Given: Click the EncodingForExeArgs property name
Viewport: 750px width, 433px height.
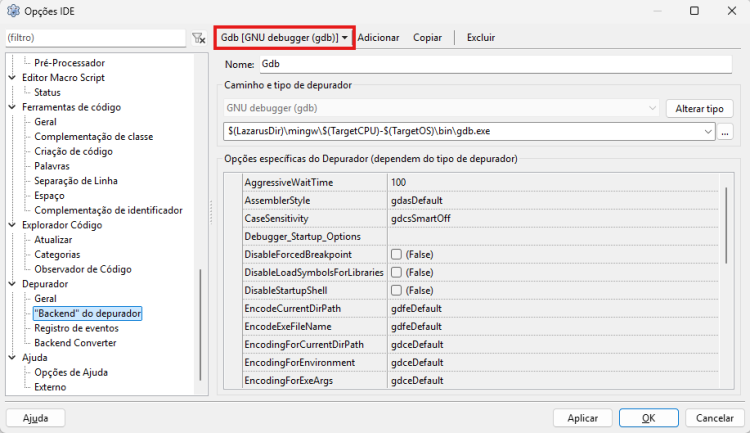Looking at the screenshot, I should pyautogui.click(x=289, y=381).
